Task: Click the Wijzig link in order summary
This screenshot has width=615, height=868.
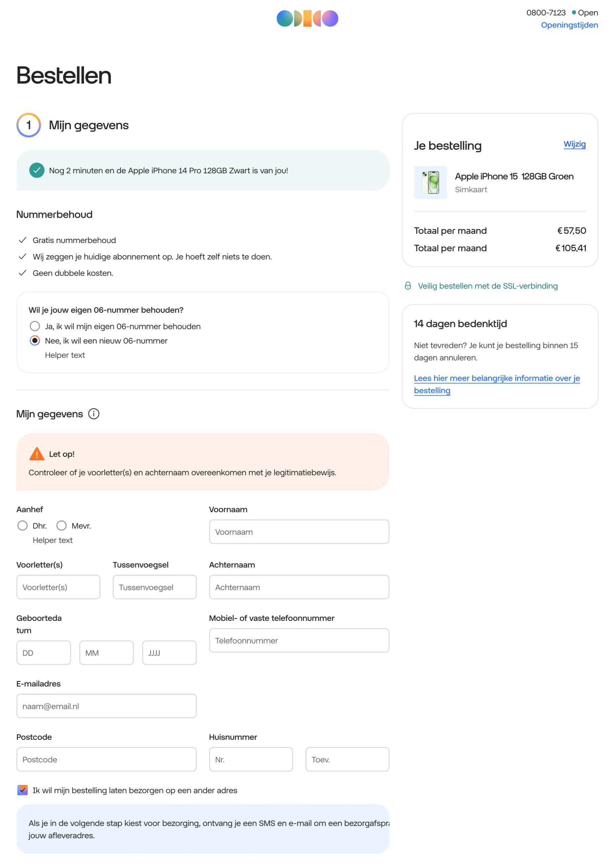Action: point(574,144)
